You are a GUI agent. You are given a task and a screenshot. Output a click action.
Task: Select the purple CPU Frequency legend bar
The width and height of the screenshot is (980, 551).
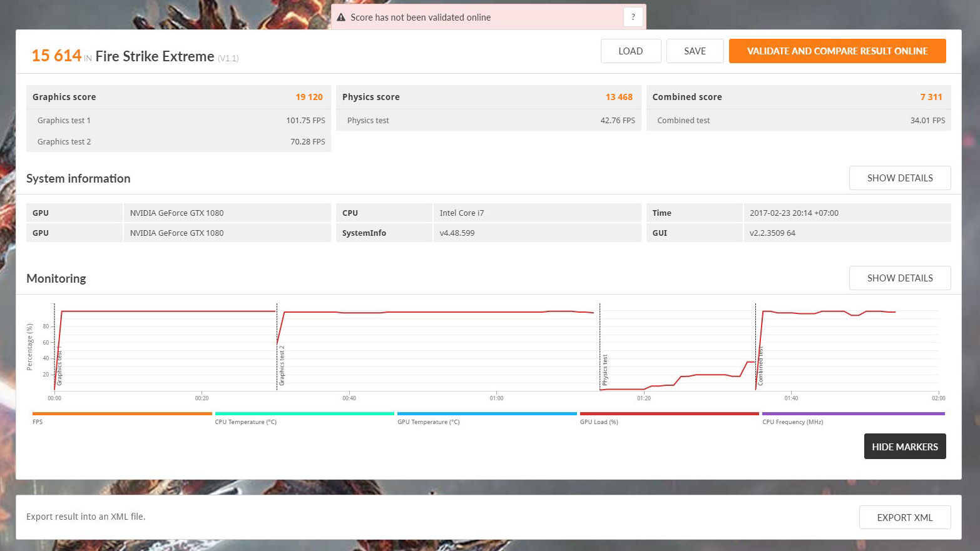pyautogui.click(x=853, y=414)
